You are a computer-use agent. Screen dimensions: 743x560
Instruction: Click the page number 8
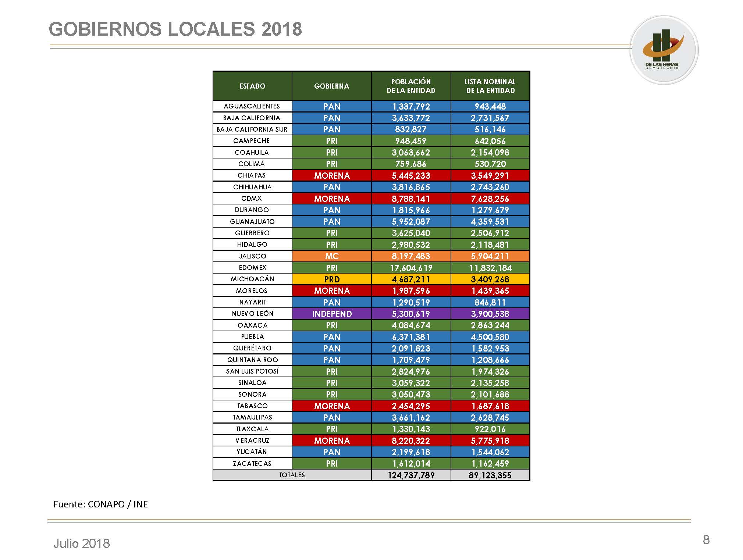coord(706,539)
